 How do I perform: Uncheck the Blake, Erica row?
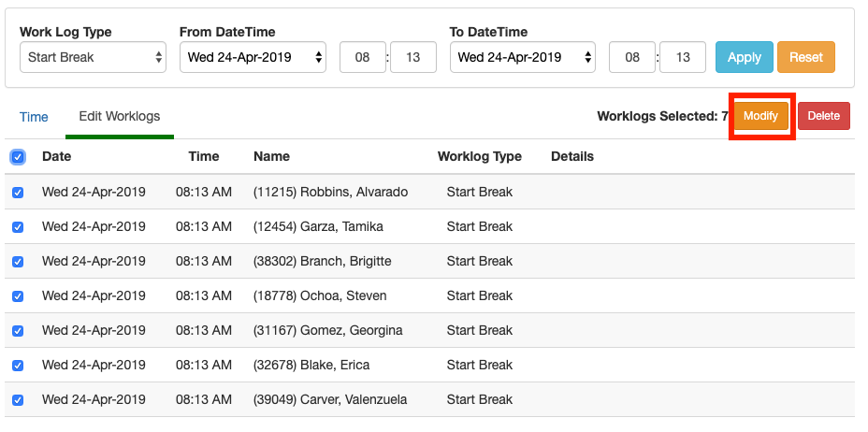(18, 366)
